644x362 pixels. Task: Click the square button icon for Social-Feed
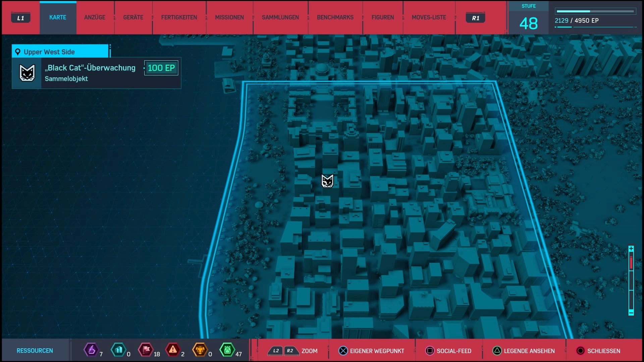(430, 351)
